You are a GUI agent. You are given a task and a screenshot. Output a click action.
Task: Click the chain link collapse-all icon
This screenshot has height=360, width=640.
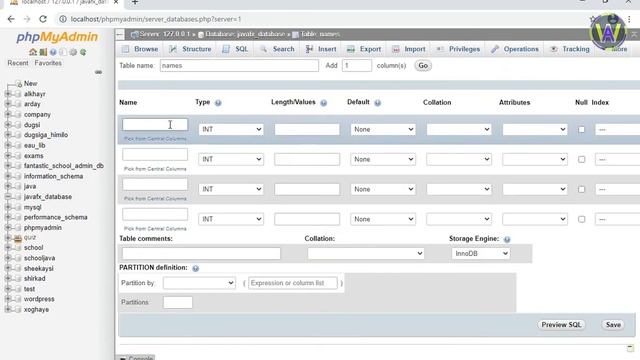98,72
